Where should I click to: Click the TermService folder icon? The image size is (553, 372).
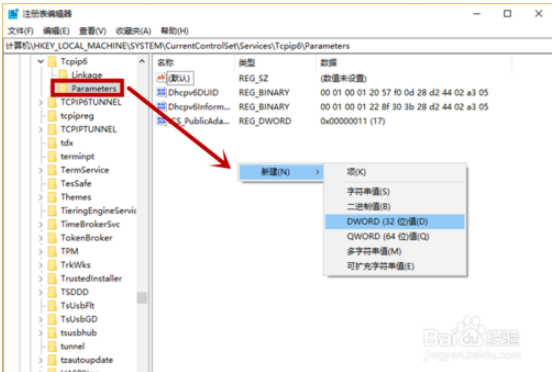(x=52, y=170)
